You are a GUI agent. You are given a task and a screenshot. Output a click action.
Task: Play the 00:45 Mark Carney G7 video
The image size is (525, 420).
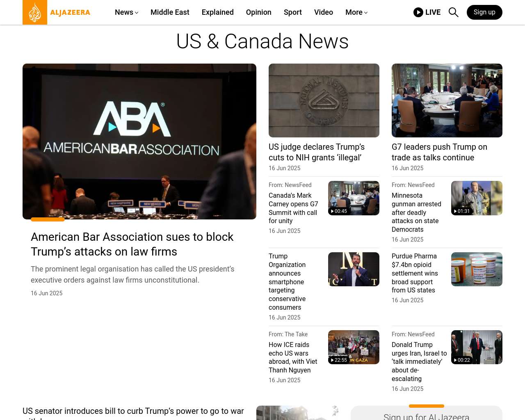(x=354, y=198)
